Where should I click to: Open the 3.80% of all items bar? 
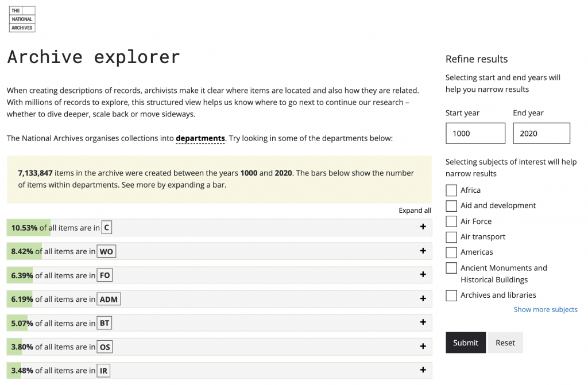[x=219, y=347]
